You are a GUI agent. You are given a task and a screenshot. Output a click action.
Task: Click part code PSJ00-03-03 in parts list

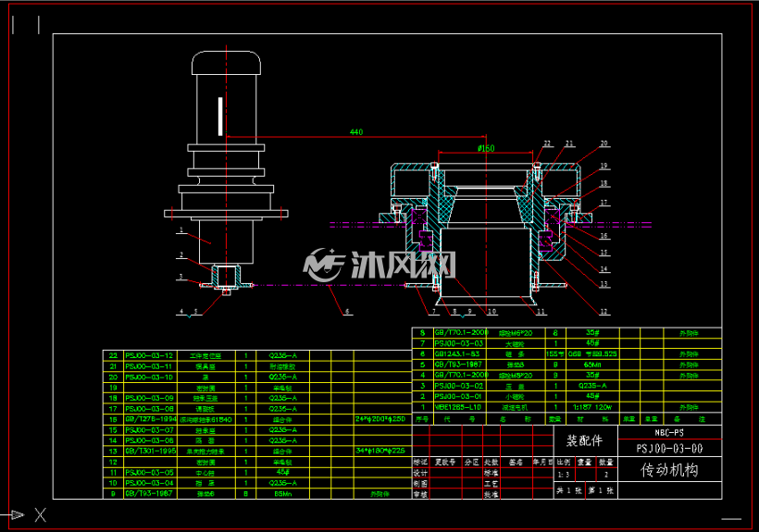point(458,343)
